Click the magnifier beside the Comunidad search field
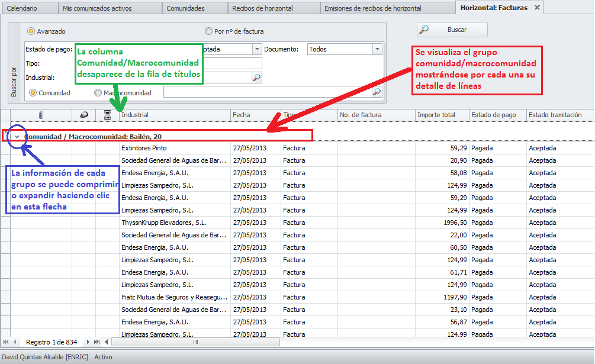 (377, 92)
